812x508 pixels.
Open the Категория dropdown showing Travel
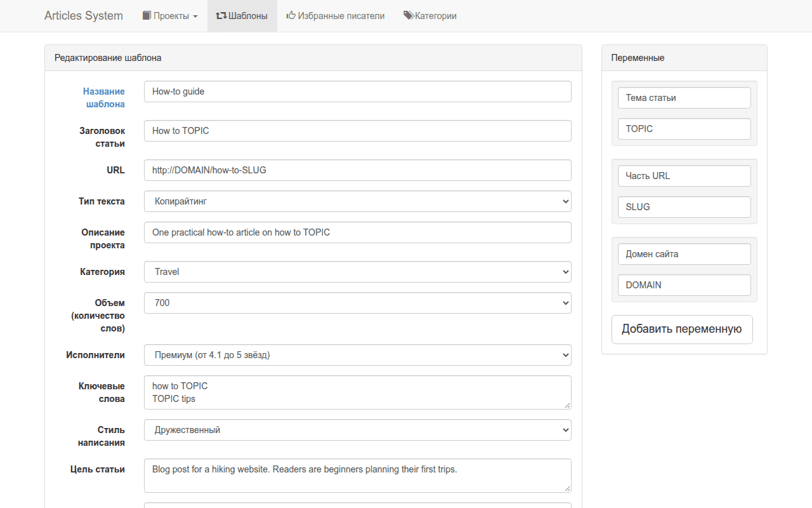358,272
